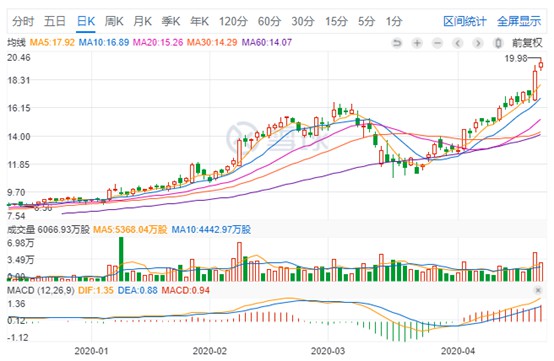Switch to the 5分 interval tab

point(366,21)
